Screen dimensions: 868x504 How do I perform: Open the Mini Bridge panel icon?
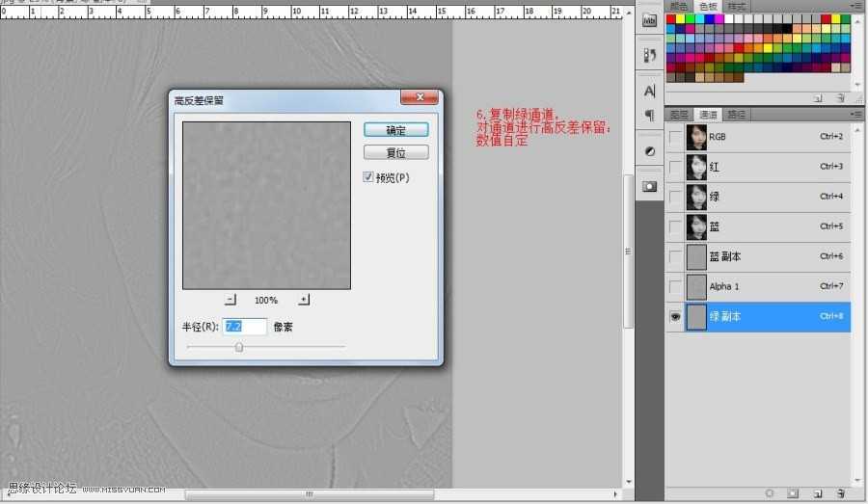pos(649,21)
